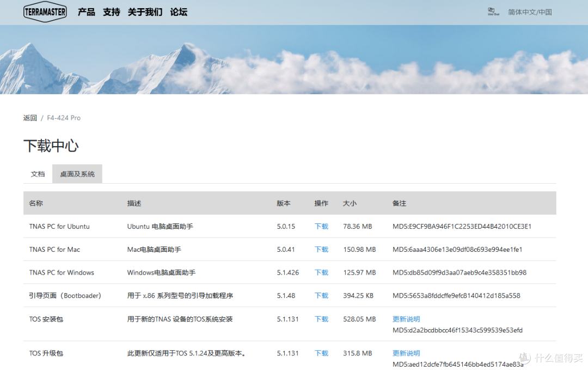Open the 支持 menu
The image size is (588, 370).
point(112,12)
